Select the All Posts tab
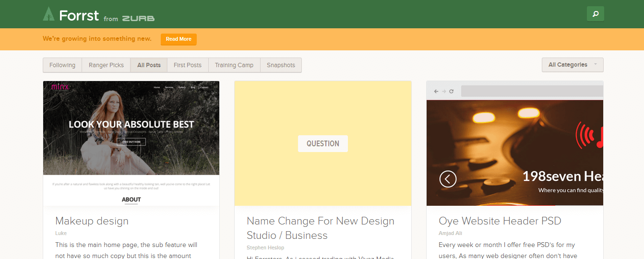 (149, 65)
